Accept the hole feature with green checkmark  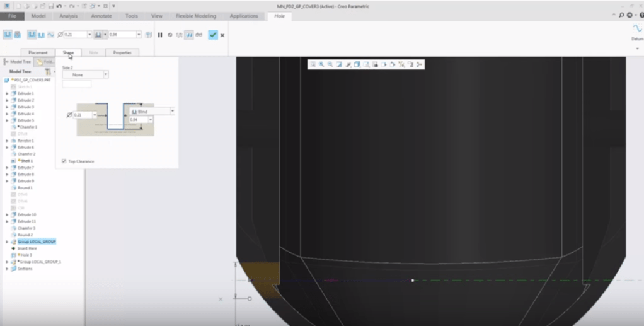(x=213, y=35)
